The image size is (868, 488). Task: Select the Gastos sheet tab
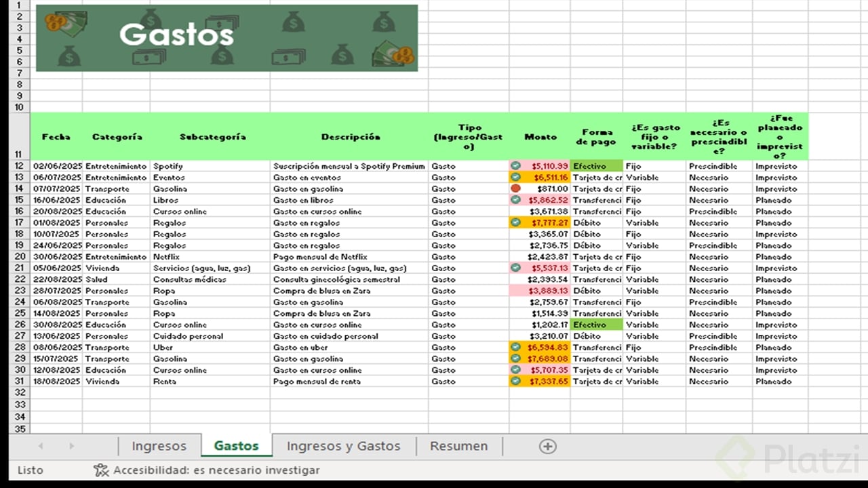237,446
